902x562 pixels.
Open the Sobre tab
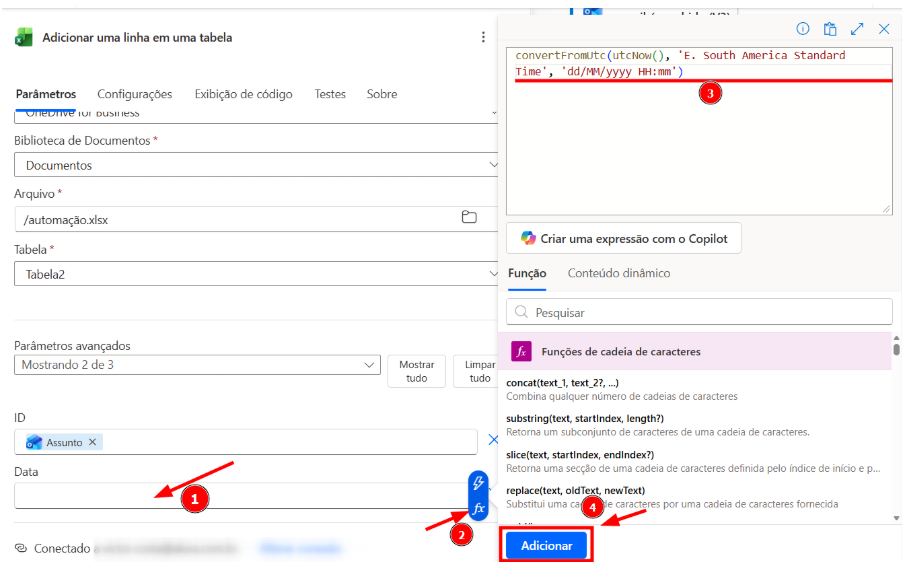click(382, 94)
